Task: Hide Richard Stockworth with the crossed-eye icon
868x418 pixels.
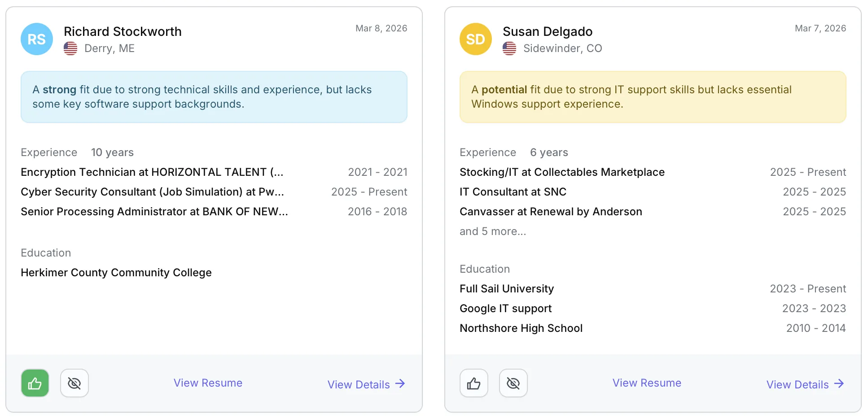Action: [x=75, y=383]
